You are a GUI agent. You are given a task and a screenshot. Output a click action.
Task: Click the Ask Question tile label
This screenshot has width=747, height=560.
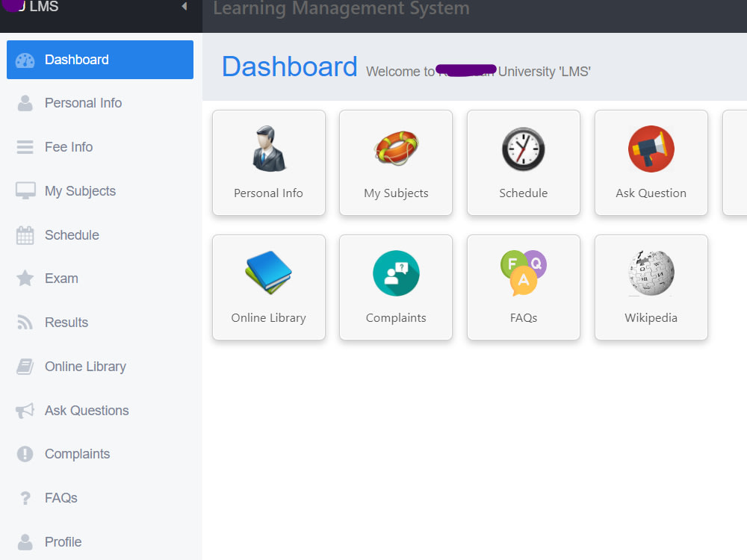(651, 193)
